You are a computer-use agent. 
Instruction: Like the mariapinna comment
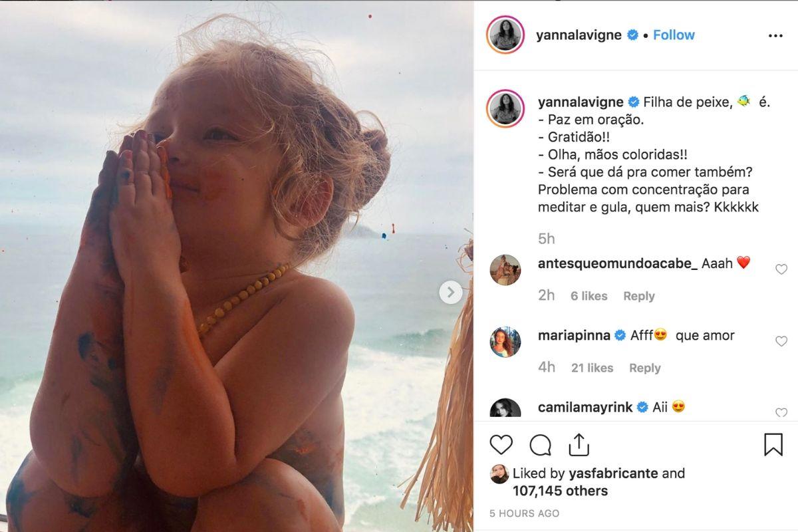[x=781, y=341]
